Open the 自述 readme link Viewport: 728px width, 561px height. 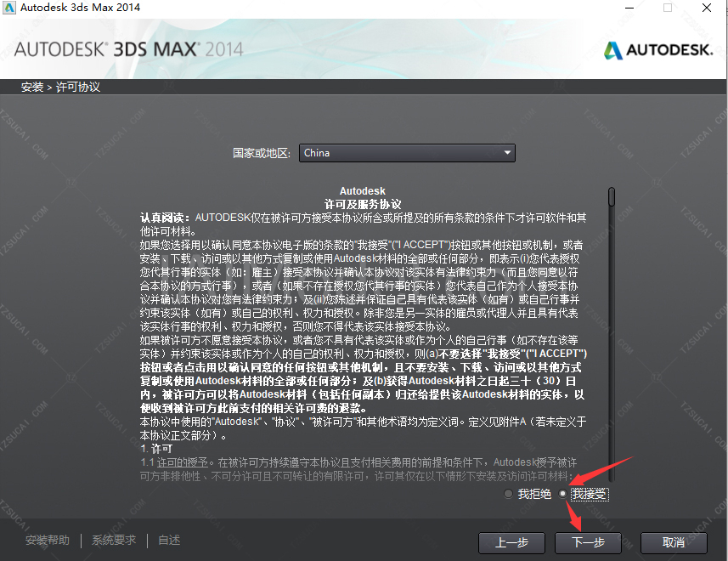click(169, 540)
